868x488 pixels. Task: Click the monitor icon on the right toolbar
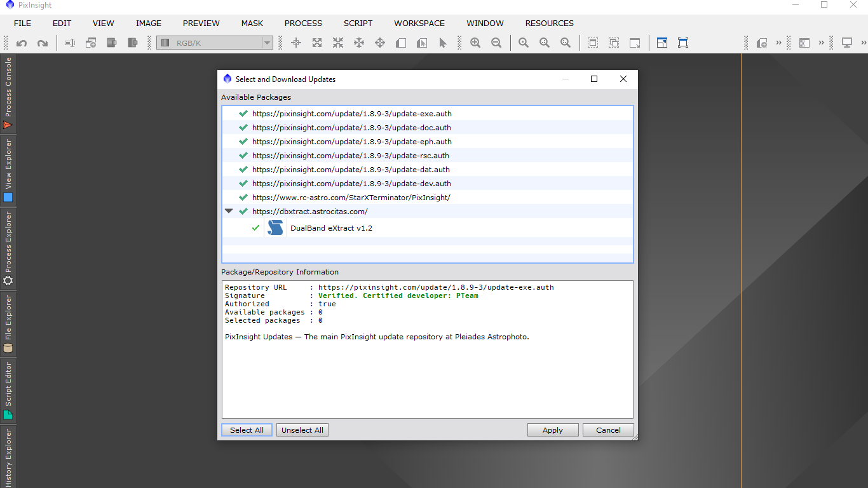point(846,43)
